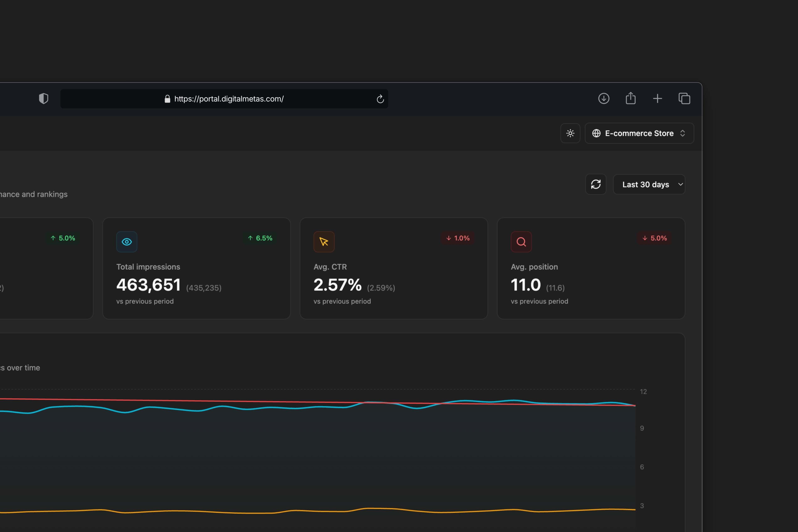Open the browser downloads icon
The height and width of the screenshot is (532, 798).
[x=603, y=98]
